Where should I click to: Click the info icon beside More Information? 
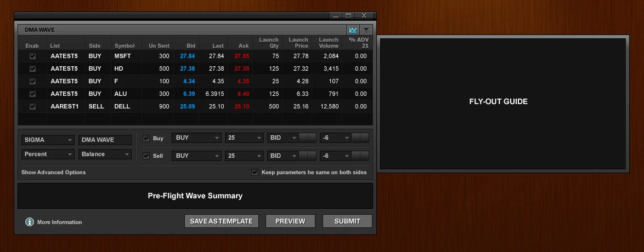[x=30, y=222]
